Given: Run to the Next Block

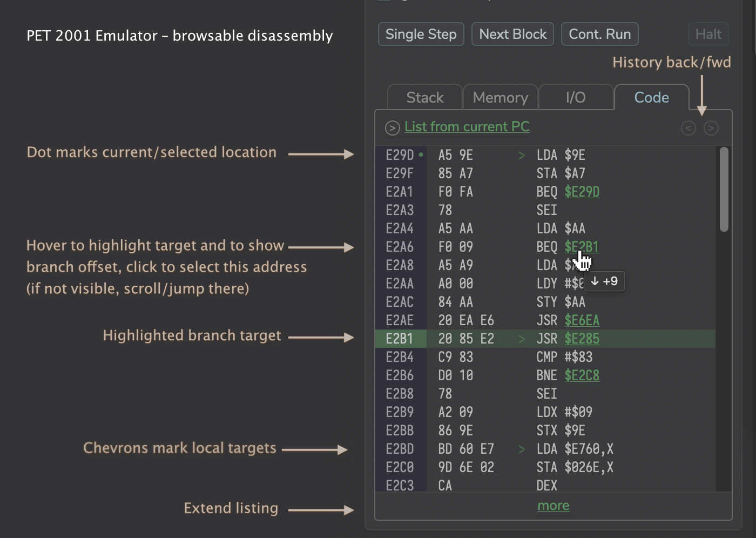Looking at the screenshot, I should tap(513, 34).
